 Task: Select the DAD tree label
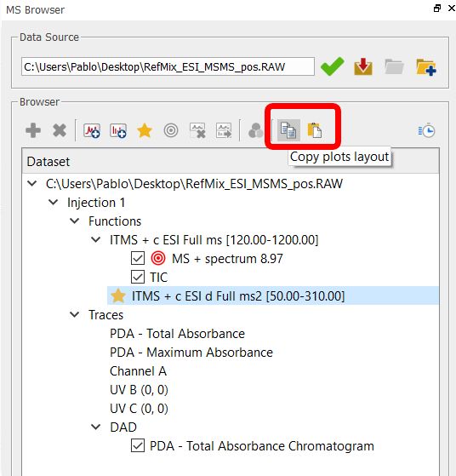click(x=123, y=427)
